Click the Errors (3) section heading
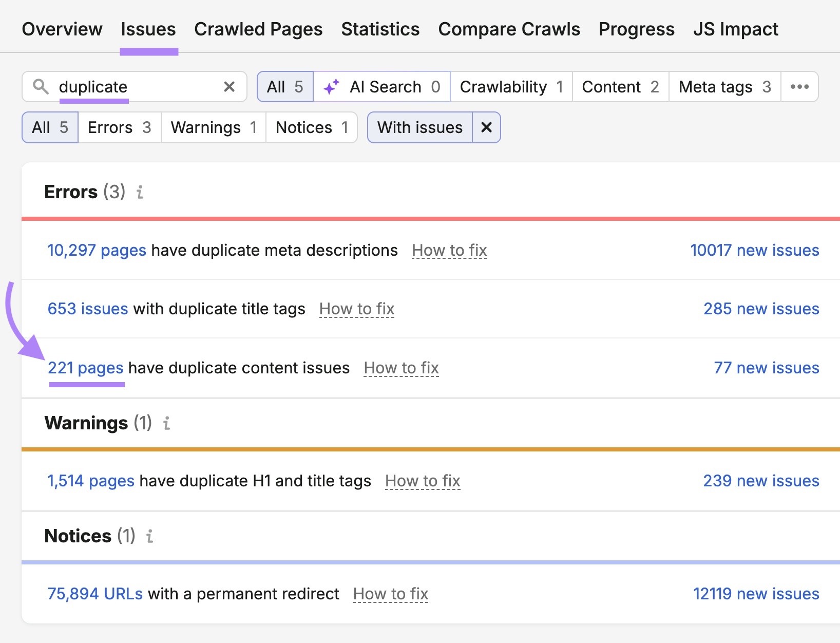The width and height of the screenshot is (840, 643). (x=85, y=192)
